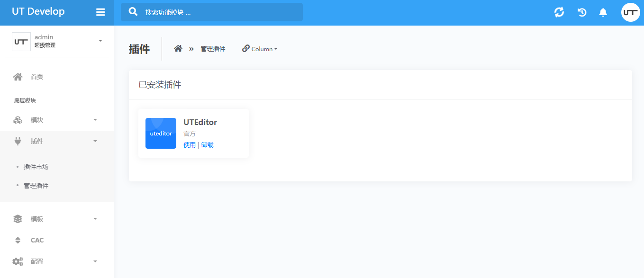Open 插件市场 submenu item
Screen dimensions: 644x278
pos(36,167)
